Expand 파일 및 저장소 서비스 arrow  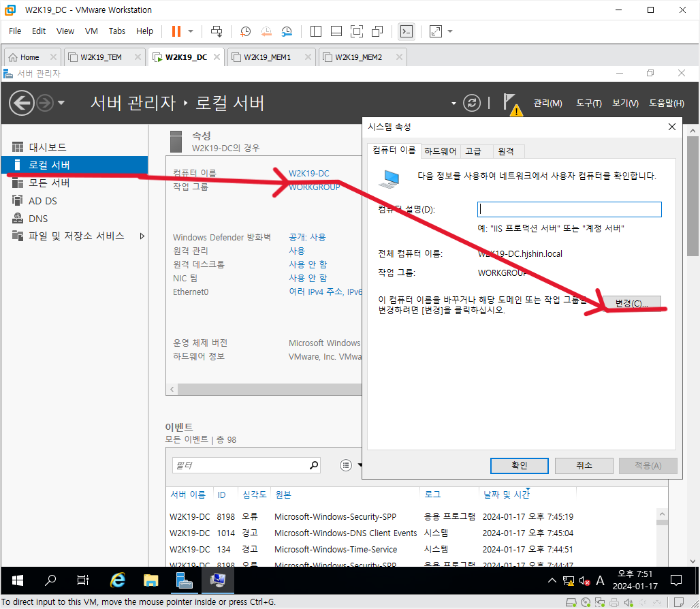tap(142, 236)
